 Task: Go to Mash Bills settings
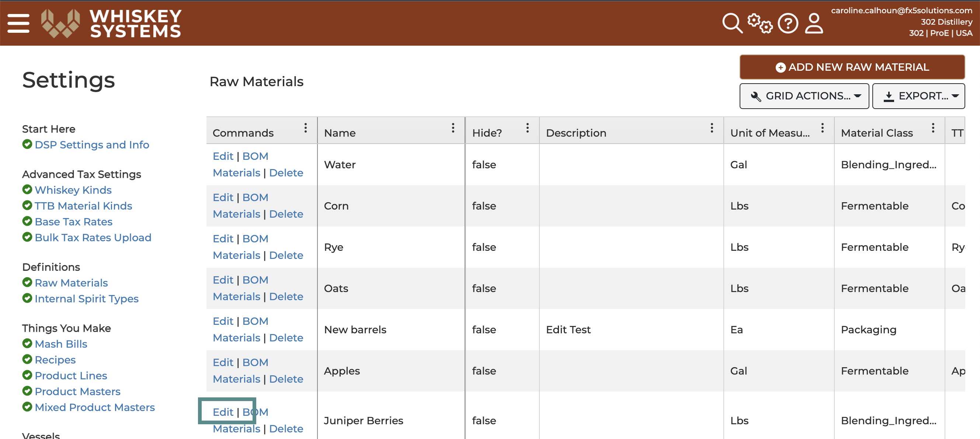pos(61,344)
